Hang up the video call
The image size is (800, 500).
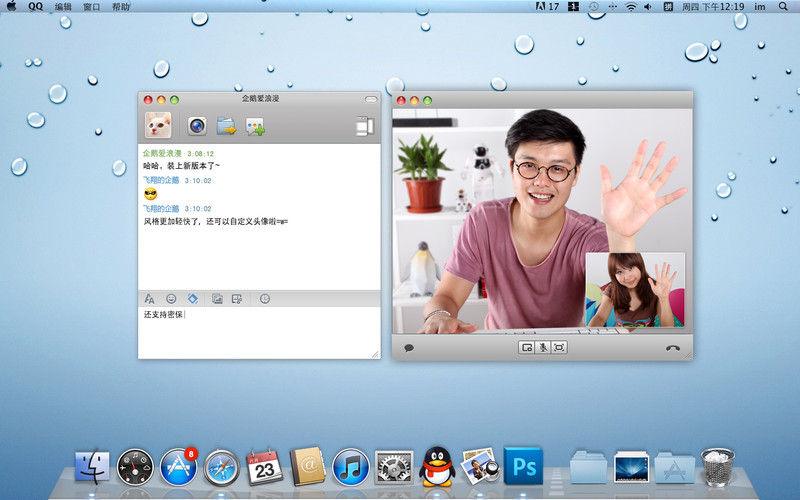673,348
